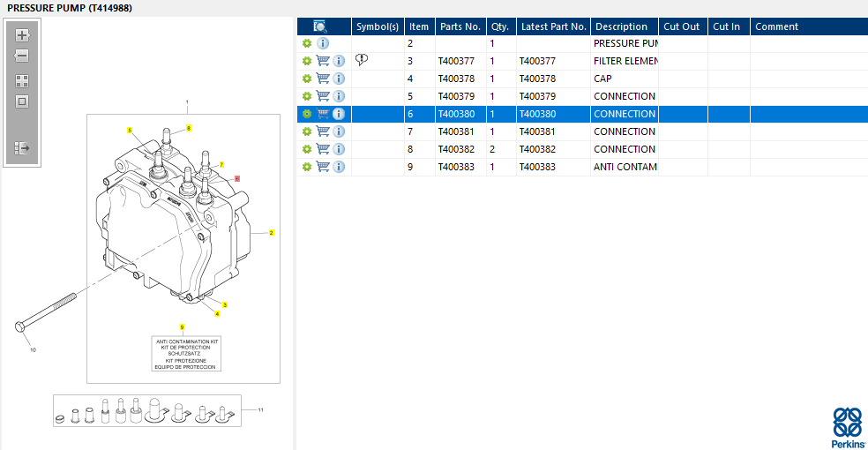Screen dimensions: 868x450
Task: Open info for T400378 CAP
Action: (x=339, y=79)
